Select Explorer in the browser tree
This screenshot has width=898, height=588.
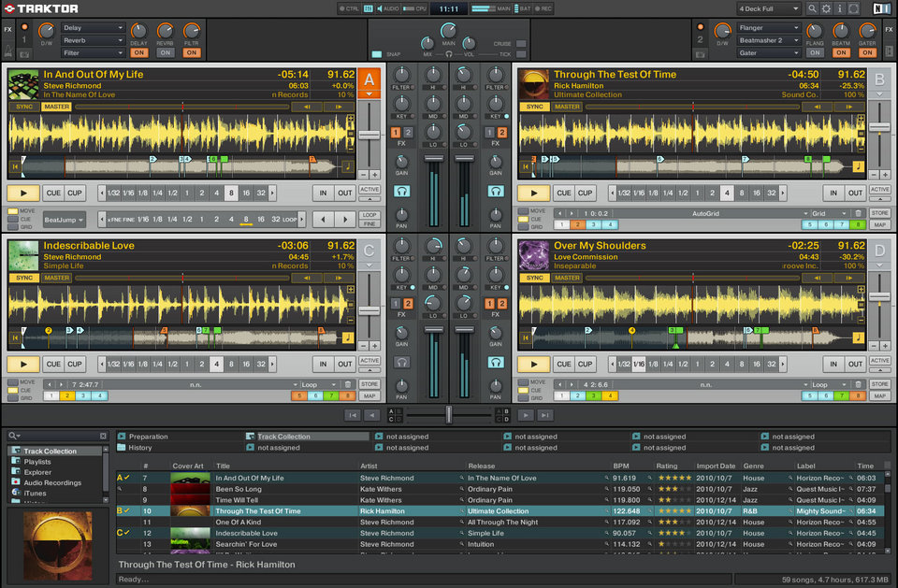(37, 472)
